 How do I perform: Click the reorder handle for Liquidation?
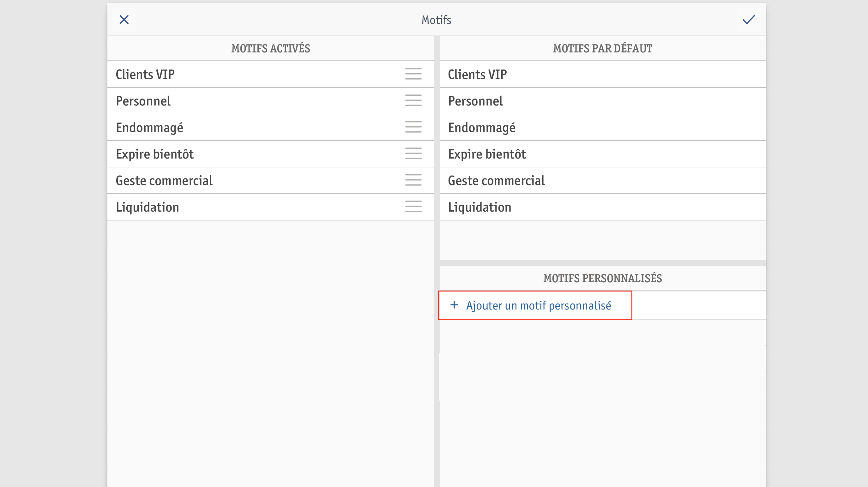click(413, 207)
